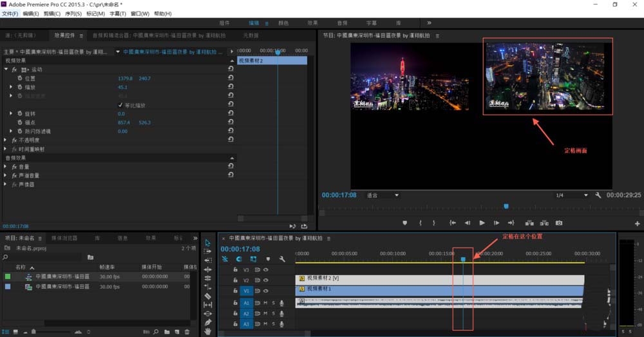
Task: Click the Export Frame camera icon
Action: [x=559, y=223]
